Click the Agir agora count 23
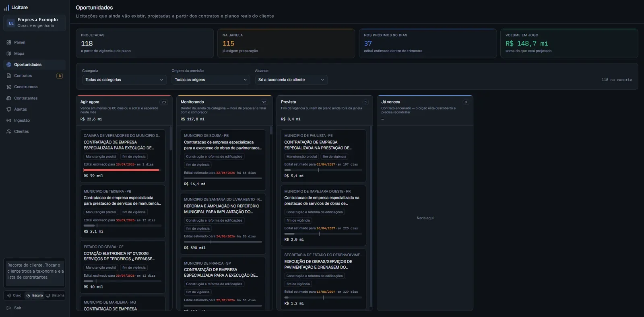This screenshot has height=317, width=644. tap(164, 102)
